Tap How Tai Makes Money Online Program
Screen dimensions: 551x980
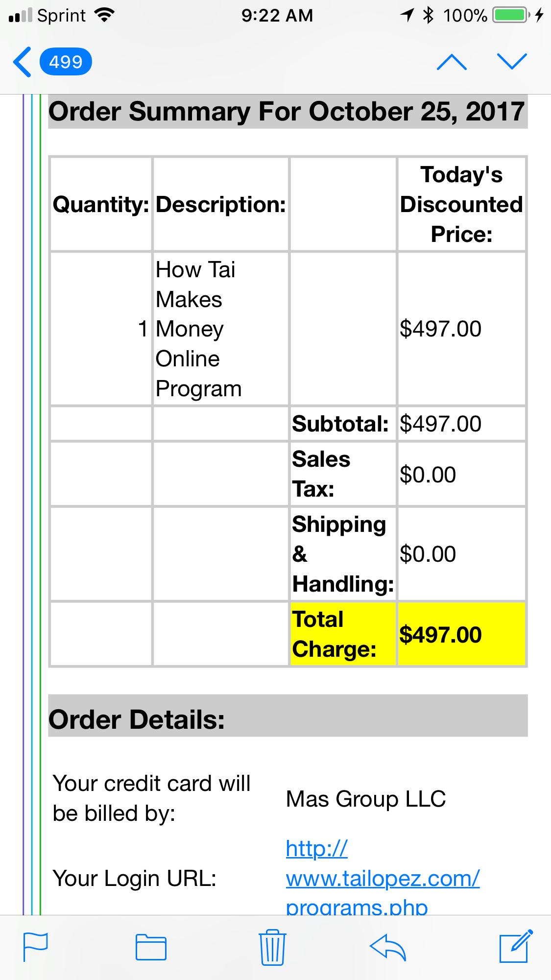(199, 329)
